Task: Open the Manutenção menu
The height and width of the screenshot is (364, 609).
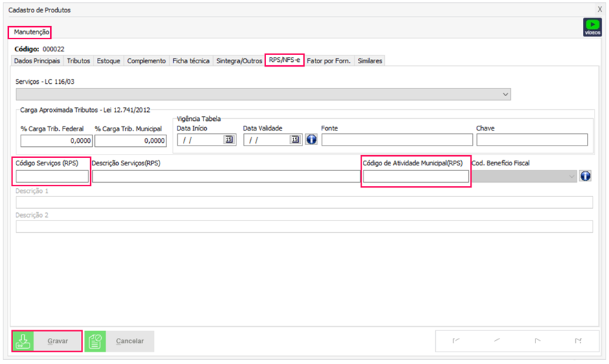Action: (x=30, y=32)
